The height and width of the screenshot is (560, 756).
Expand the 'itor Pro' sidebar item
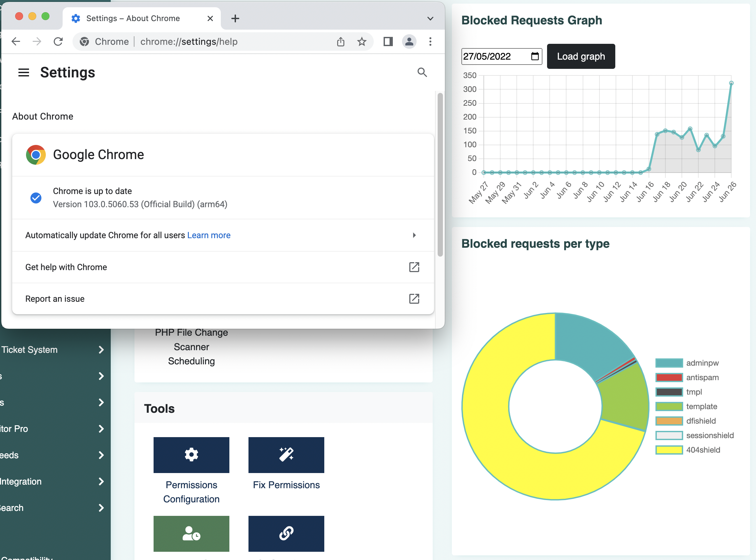pyautogui.click(x=101, y=429)
